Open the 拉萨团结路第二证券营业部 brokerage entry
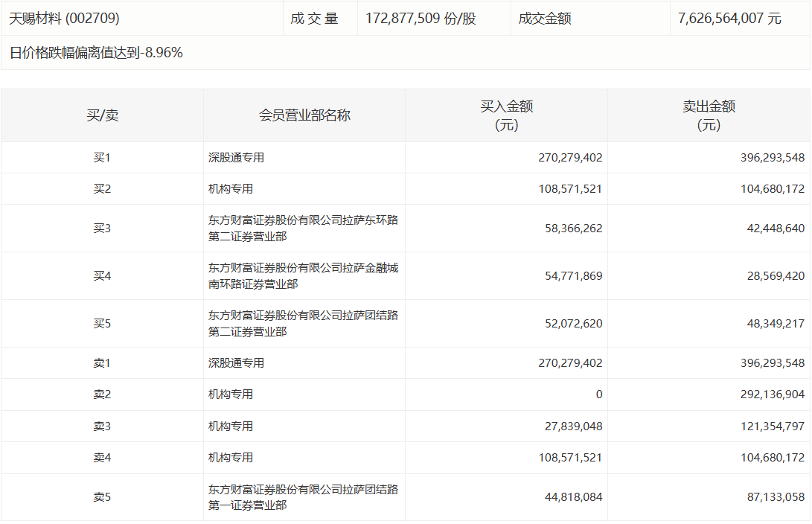Image resolution: width=812 pixels, height=524 pixels. pyautogui.click(x=303, y=324)
